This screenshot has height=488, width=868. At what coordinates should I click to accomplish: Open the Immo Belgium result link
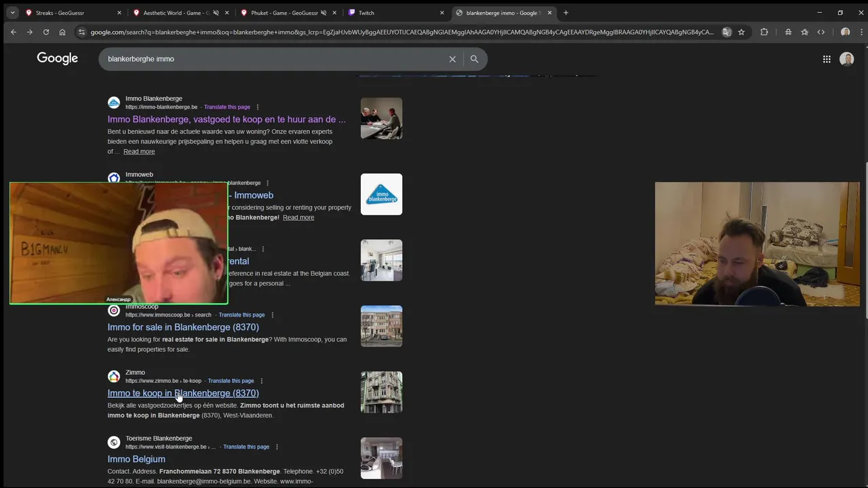coord(136,459)
